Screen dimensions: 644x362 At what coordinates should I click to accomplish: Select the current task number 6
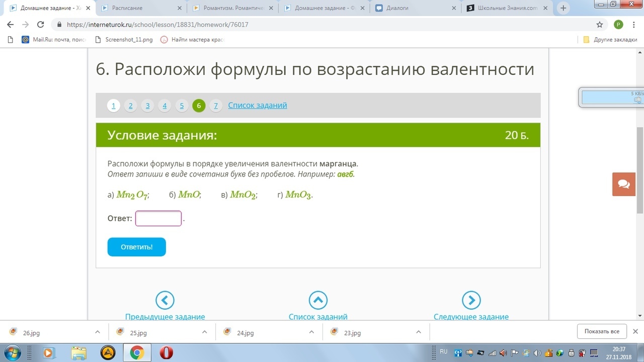click(199, 106)
